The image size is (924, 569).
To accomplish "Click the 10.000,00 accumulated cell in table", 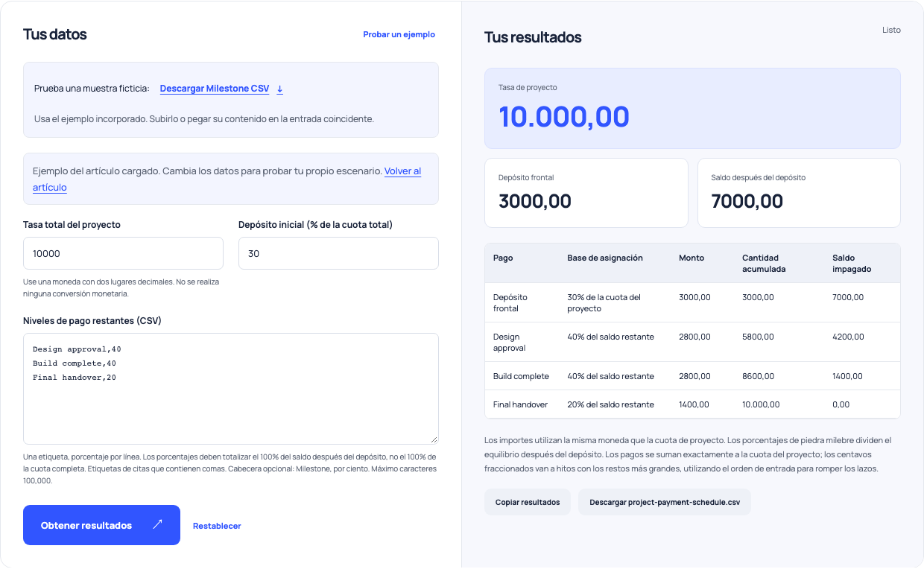I will (761, 404).
